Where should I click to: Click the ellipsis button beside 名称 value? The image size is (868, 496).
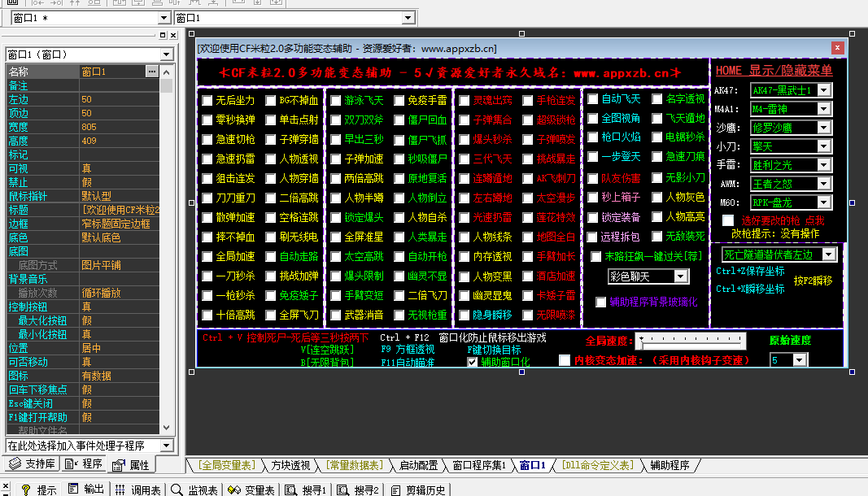(151, 72)
